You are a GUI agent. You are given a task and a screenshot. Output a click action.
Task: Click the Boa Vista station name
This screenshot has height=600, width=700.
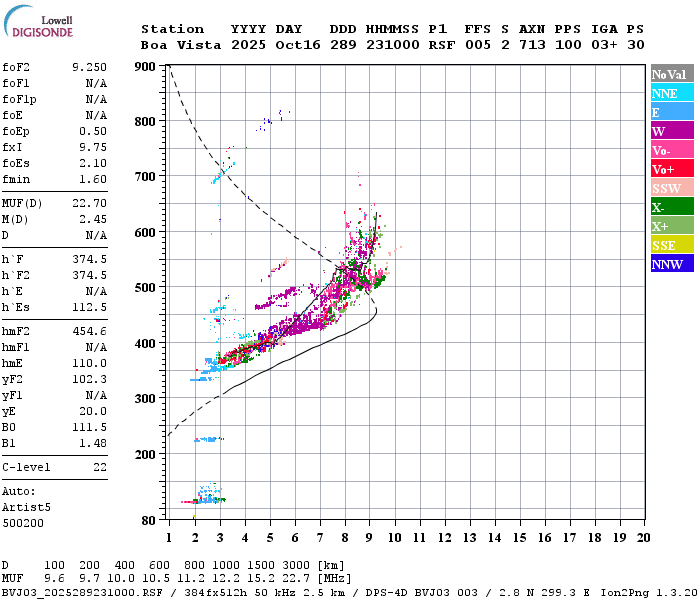pos(181,45)
